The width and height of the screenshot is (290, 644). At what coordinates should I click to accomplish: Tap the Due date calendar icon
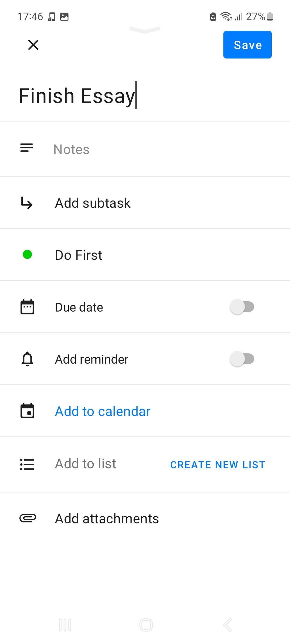(27, 307)
